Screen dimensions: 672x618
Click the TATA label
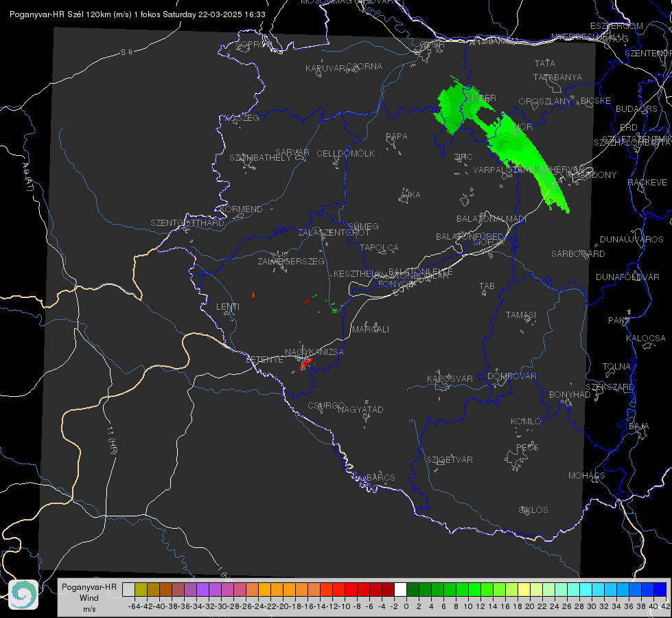tap(545, 63)
